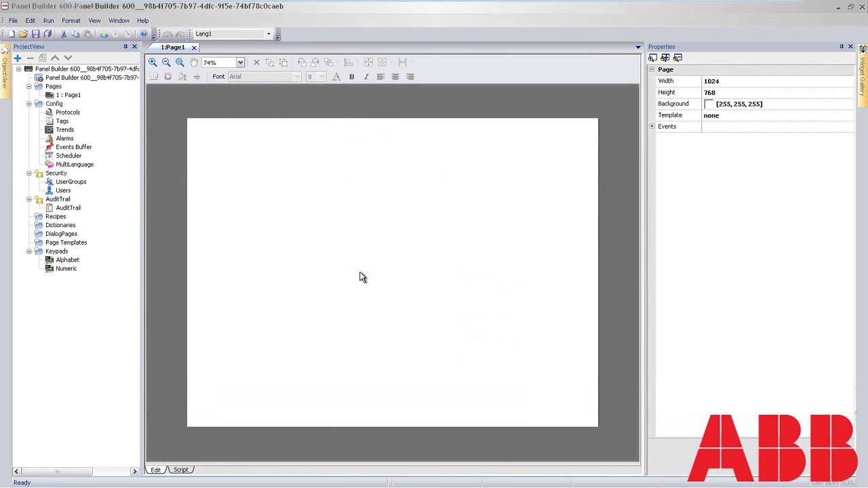Click the ProjectView horizontal scrollbar right arrow
The width and height of the screenshot is (868, 488).
(x=134, y=471)
